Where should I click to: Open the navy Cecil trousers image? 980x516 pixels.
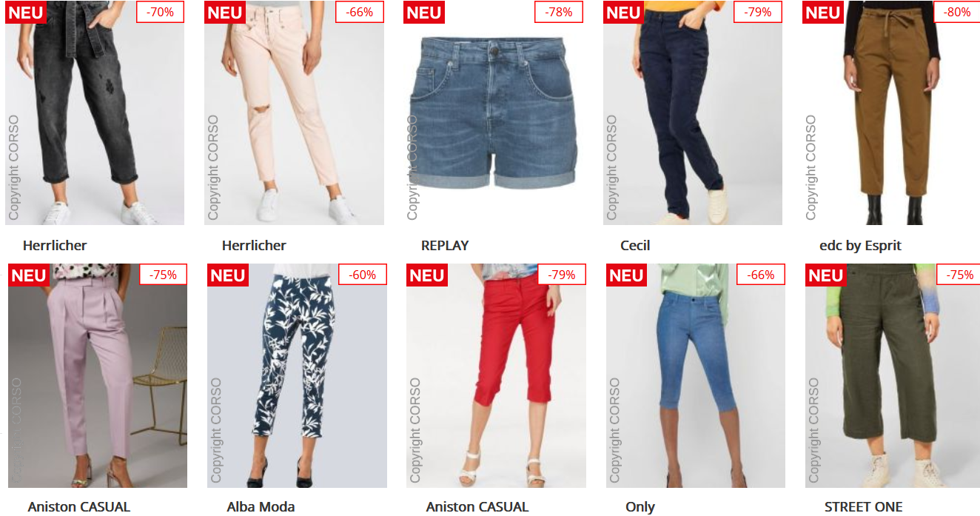(x=693, y=113)
